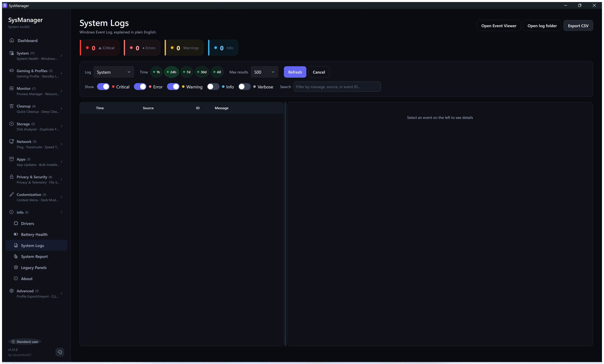Enable the Info events switch
604x364 pixels.
[213, 87]
